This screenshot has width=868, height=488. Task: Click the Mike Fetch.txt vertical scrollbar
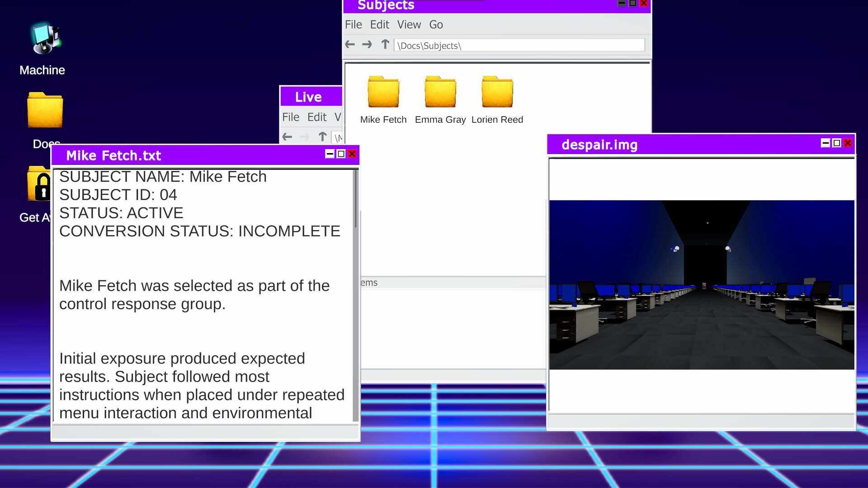[x=356, y=296]
